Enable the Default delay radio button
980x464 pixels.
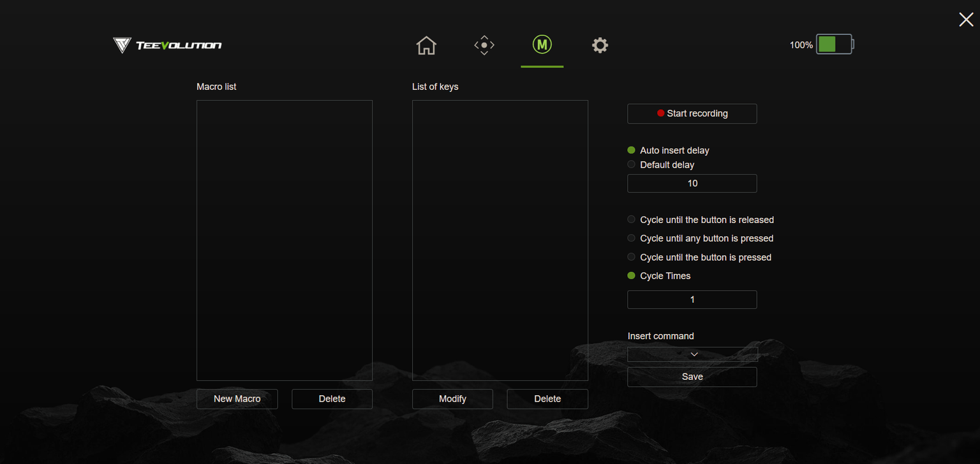[x=632, y=164]
